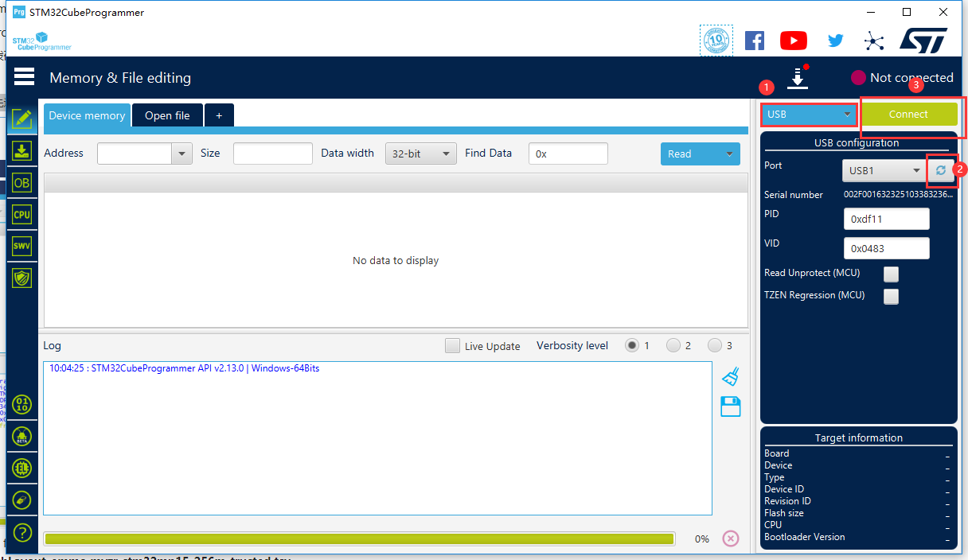Click the 10 years anniversary badge
Viewport: 968px width, 560px height.
(716, 40)
